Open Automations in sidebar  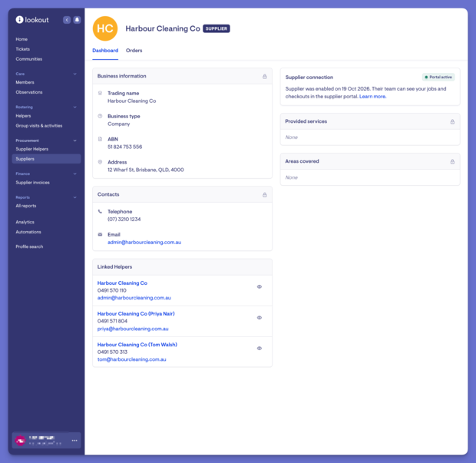tap(28, 232)
